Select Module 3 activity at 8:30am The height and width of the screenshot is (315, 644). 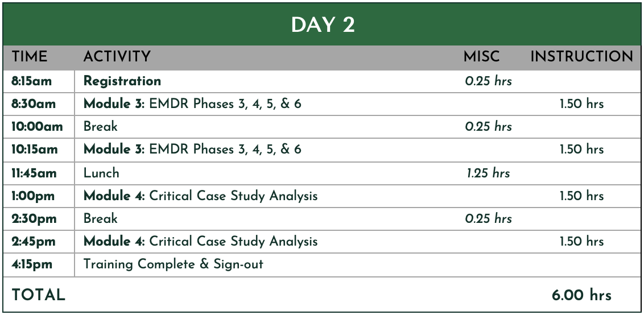pos(192,104)
